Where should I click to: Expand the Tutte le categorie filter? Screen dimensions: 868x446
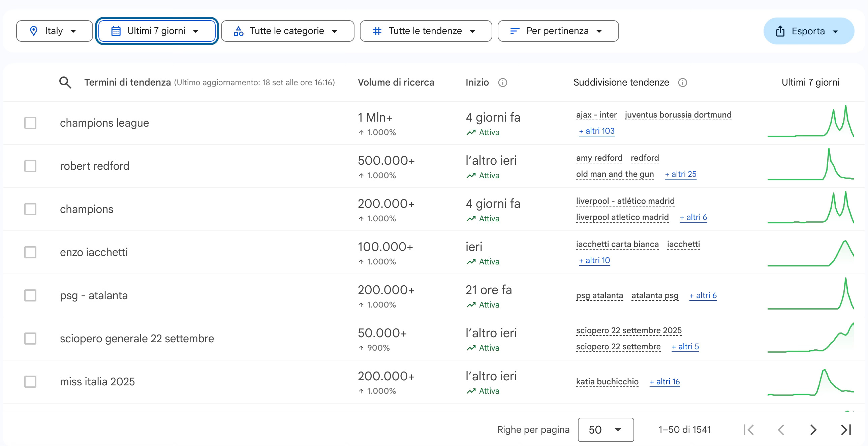click(x=287, y=31)
